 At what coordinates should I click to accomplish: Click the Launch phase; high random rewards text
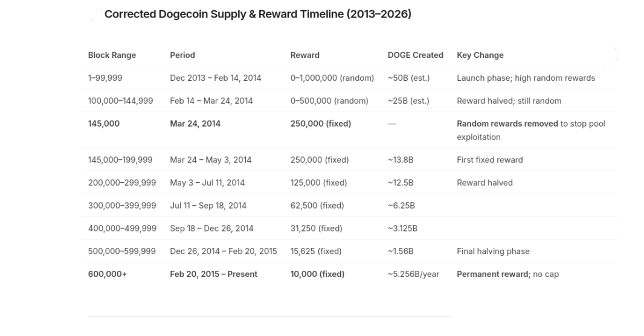[x=526, y=78]
